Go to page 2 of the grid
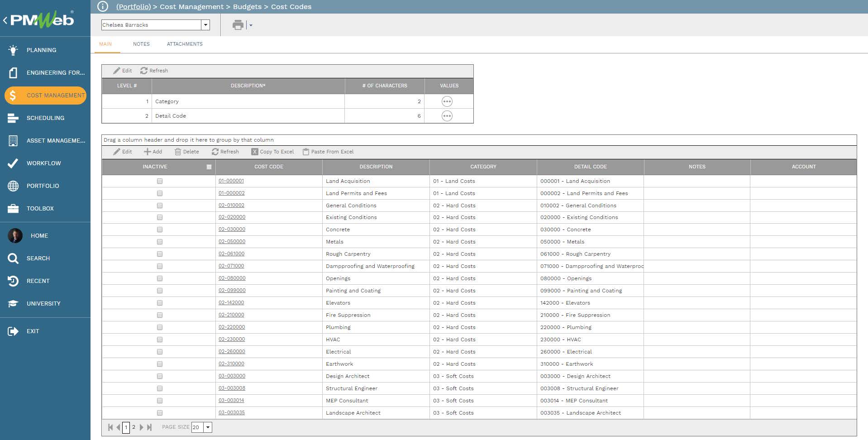Viewport: 868px width, 440px height. (134, 427)
